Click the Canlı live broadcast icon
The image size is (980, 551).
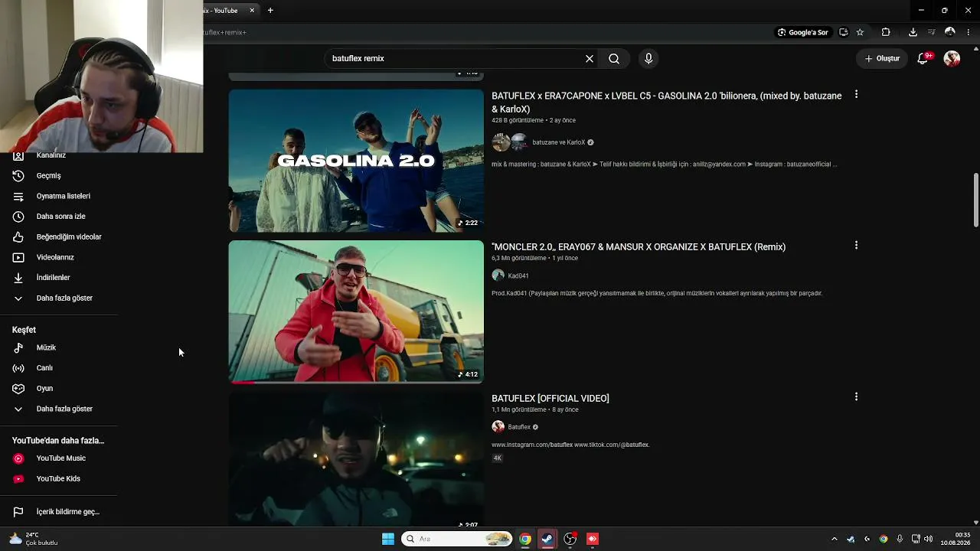(x=18, y=368)
